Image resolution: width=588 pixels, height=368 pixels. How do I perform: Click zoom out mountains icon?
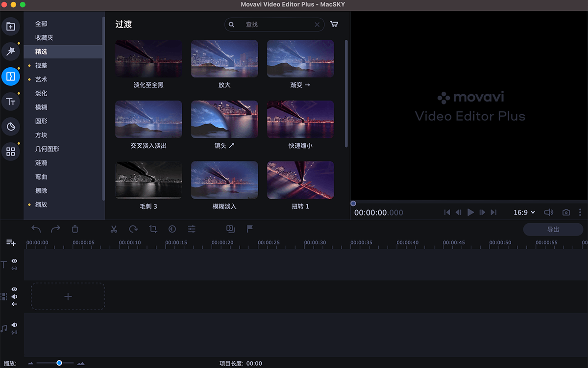pyautogui.click(x=30, y=363)
